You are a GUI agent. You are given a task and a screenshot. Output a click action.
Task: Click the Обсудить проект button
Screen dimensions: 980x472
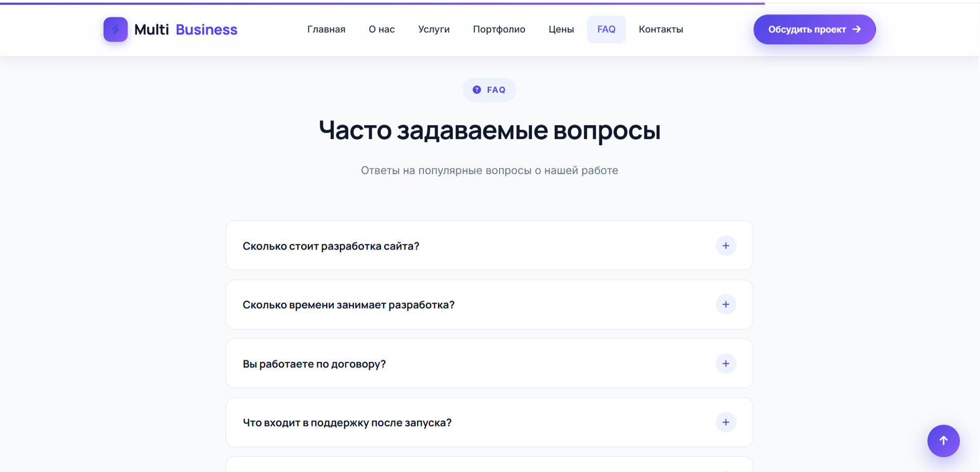coord(815,29)
